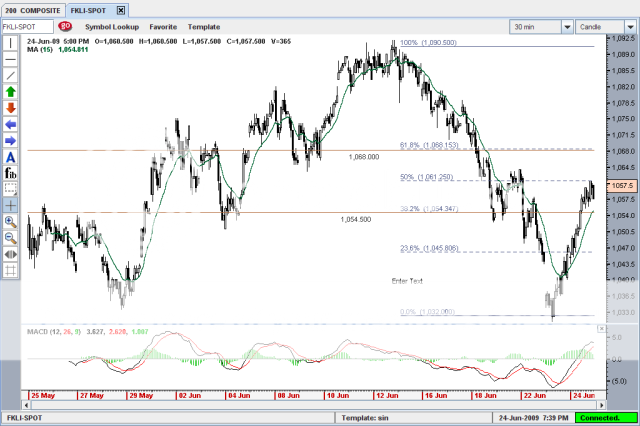Open the Symbol Lookup menu

tap(112, 27)
